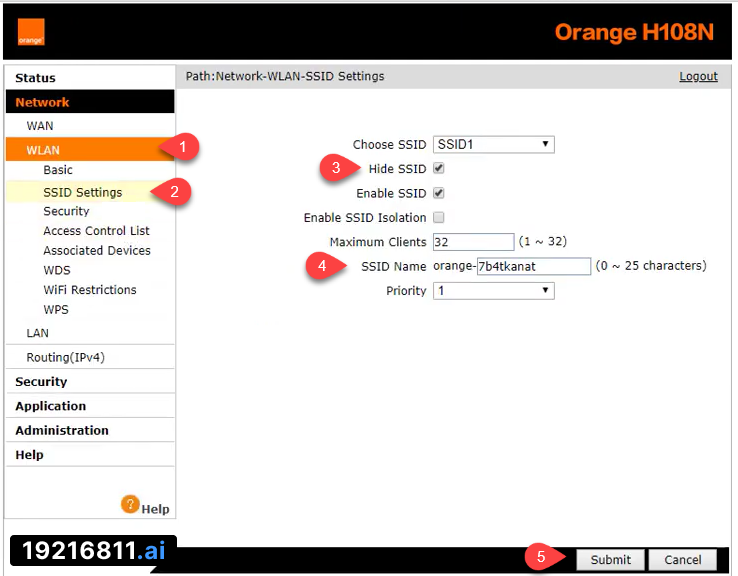Toggle the Hide SSID checkbox
The height and width of the screenshot is (576, 738).
pos(439,168)
